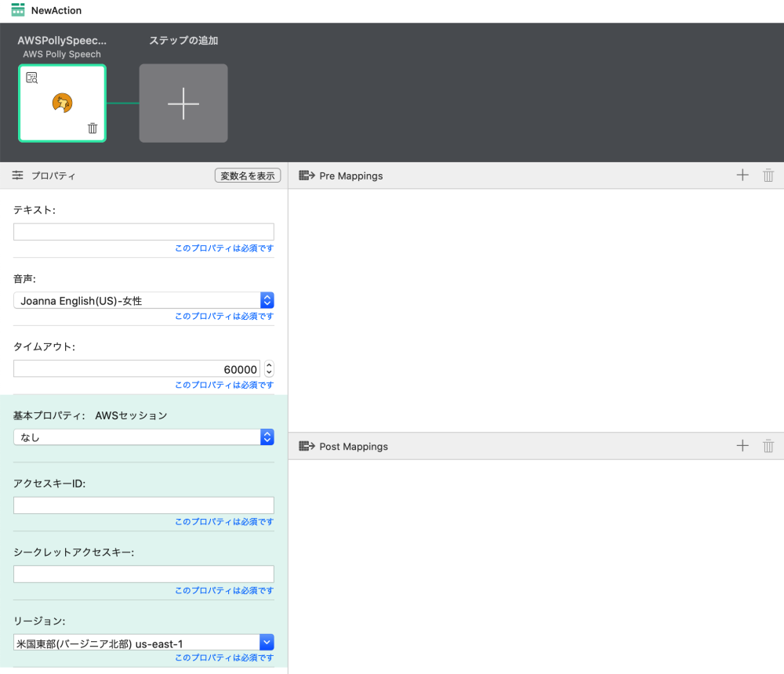The image size is (784, 674).
Task: Click the アクセスキーID input field
Action: click(143, 505)
